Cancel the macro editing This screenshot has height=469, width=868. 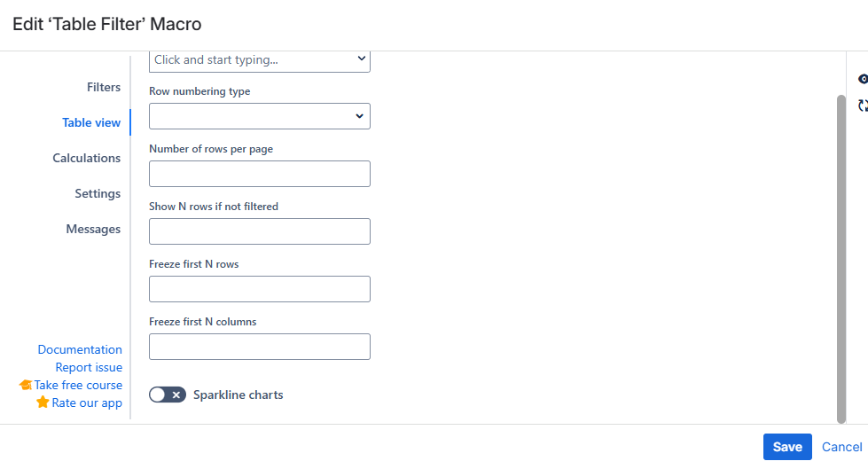pyautogui.click(x=841, y=447)
